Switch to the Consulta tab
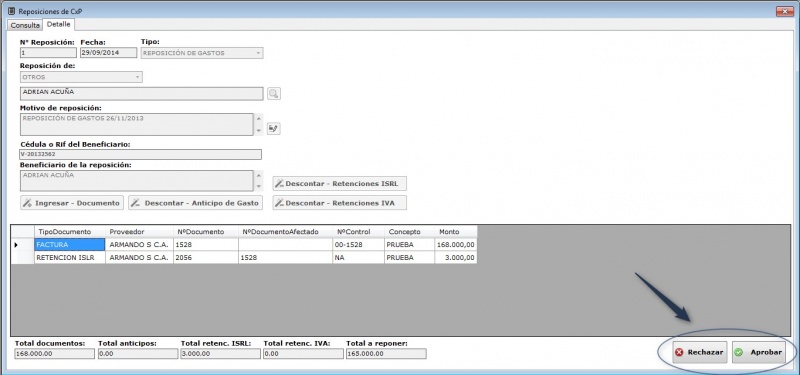Viewport: 800px width, 375px height. [25, 25]
